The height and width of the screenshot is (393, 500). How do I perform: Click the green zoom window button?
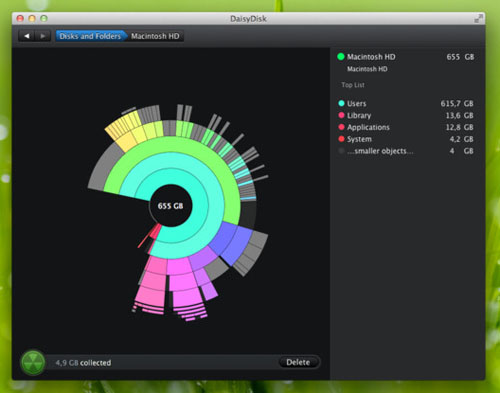(x=44, y=18)
